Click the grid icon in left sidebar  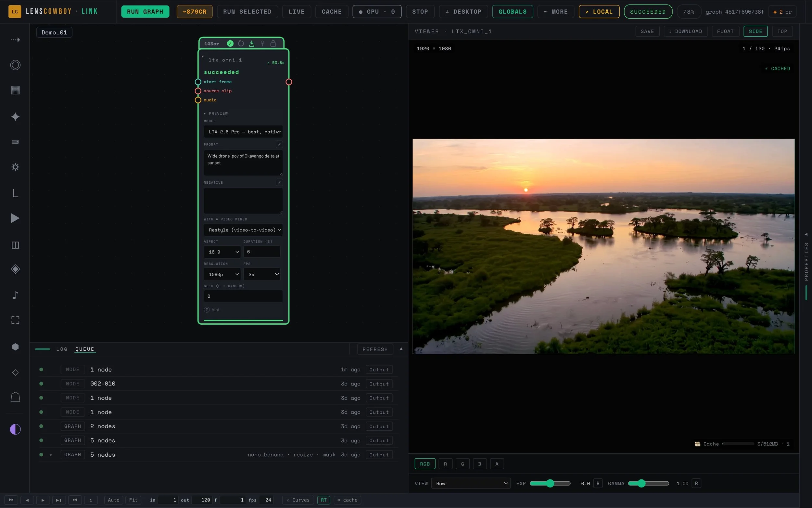tap(16, 90)
